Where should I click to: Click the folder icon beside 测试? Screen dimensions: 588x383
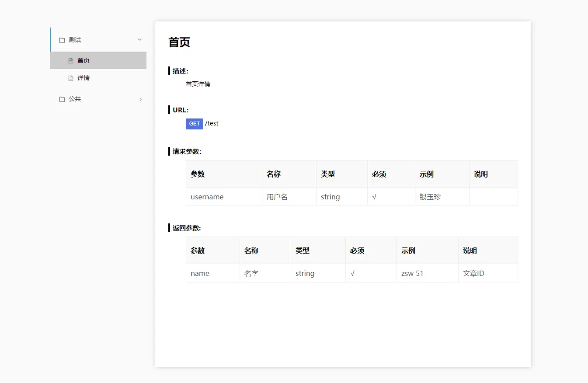click(x=62, y=40)
